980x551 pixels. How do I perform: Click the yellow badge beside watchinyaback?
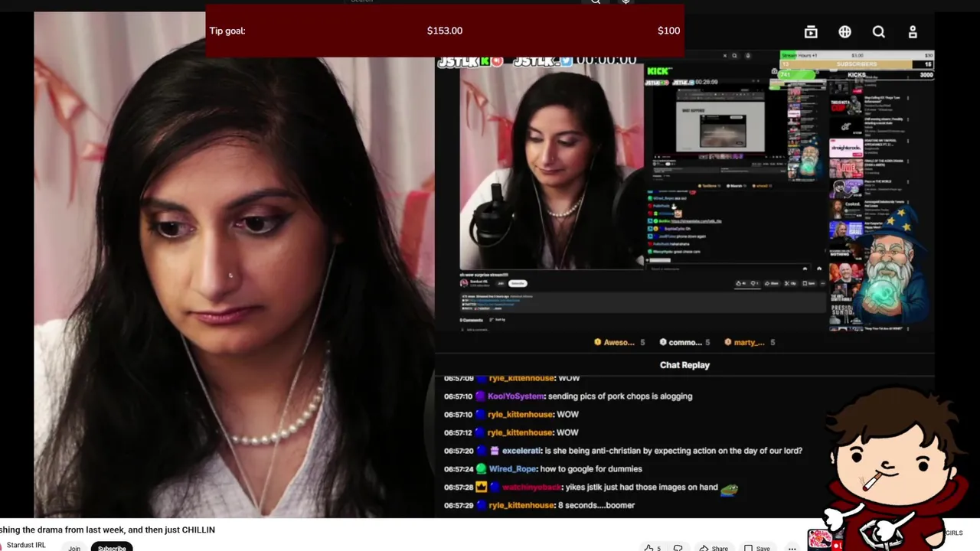[481, 487]
